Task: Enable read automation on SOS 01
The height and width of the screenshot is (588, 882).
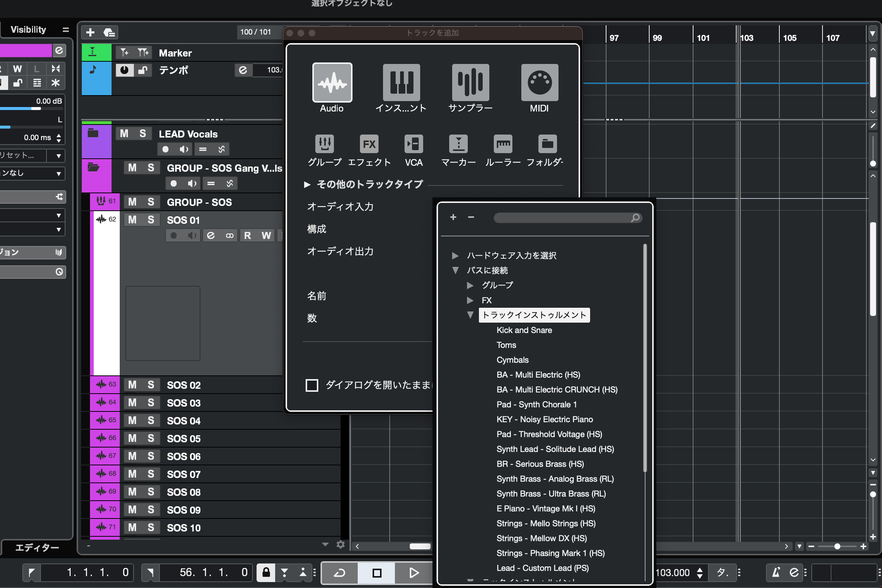Action: pyautogui.click(x=248, y=236)
